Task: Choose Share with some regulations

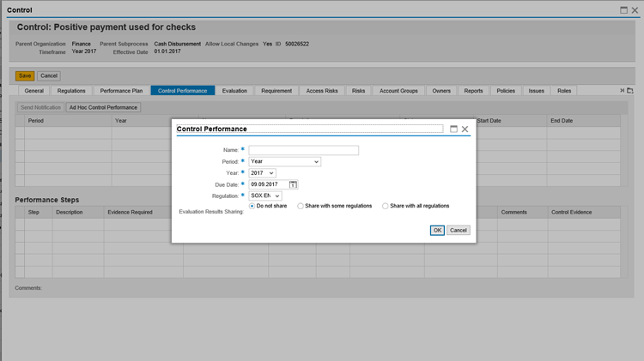Action: pyautogui.click(x=301, y=206)
